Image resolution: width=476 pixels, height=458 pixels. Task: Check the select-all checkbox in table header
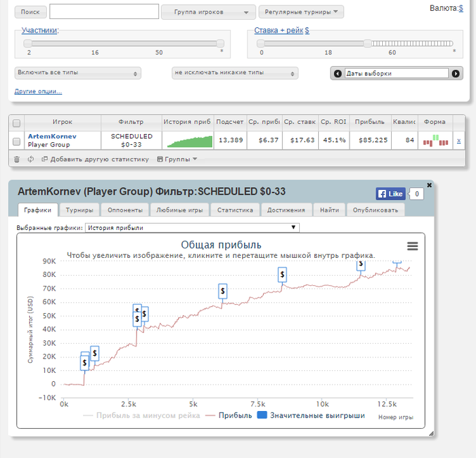click(16, 123)
